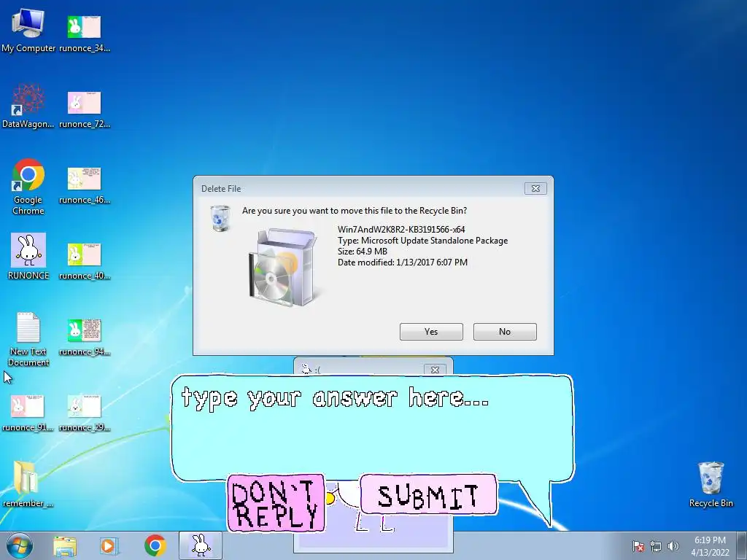Image resolution: width=747 pixels, height=560 pixels.
Task: Click the SUBMIT button
Action: [x=428, y=495]
